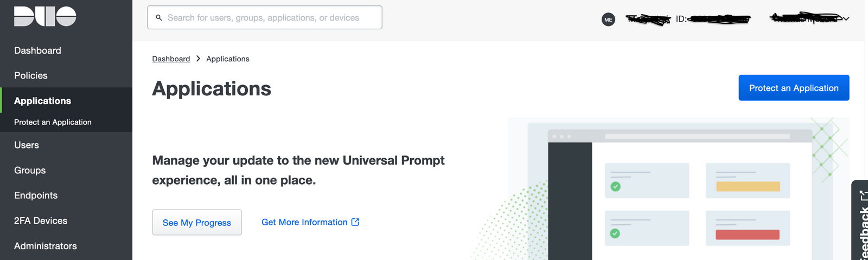Expand the account dropdown chevron

click(846, 18)
